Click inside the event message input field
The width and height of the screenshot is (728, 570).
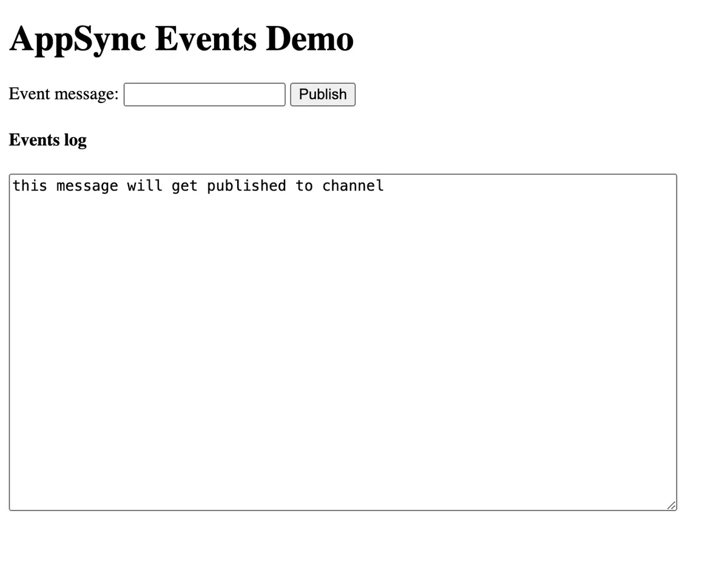(x=204, y=94)
